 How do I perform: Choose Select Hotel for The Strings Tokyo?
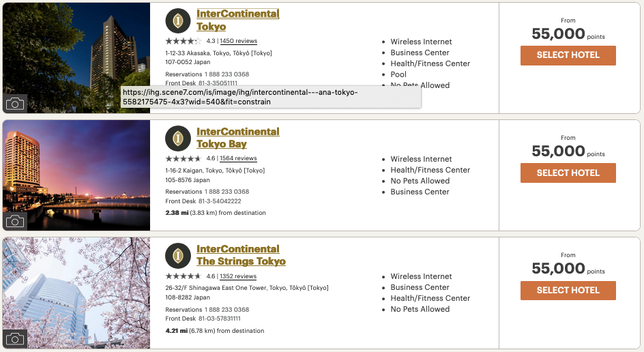(x=568, y=290)
